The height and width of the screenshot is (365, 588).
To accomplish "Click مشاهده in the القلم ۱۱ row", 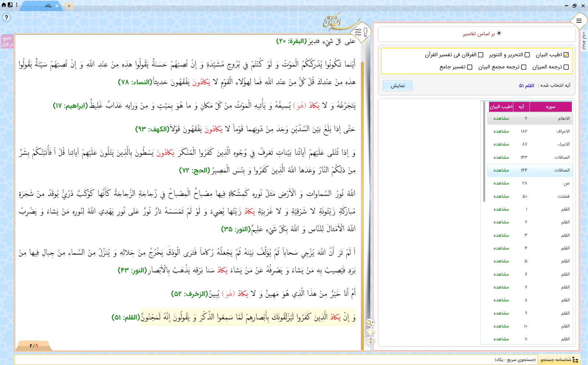I will tap(501, 339).
